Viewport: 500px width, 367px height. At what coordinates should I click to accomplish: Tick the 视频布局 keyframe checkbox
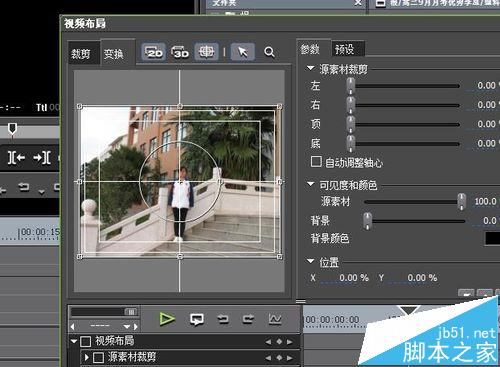(x=86, y=341)
